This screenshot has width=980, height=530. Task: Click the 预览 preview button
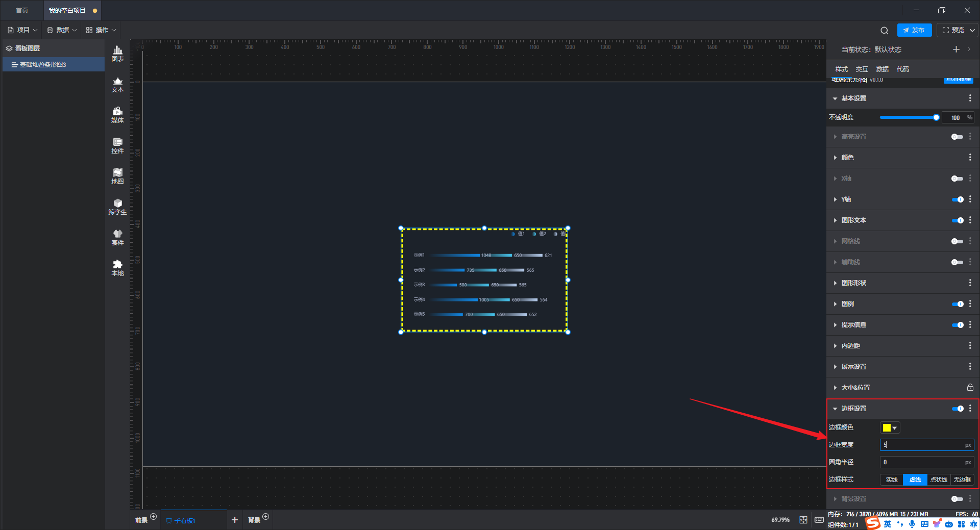tap(953, 30)
